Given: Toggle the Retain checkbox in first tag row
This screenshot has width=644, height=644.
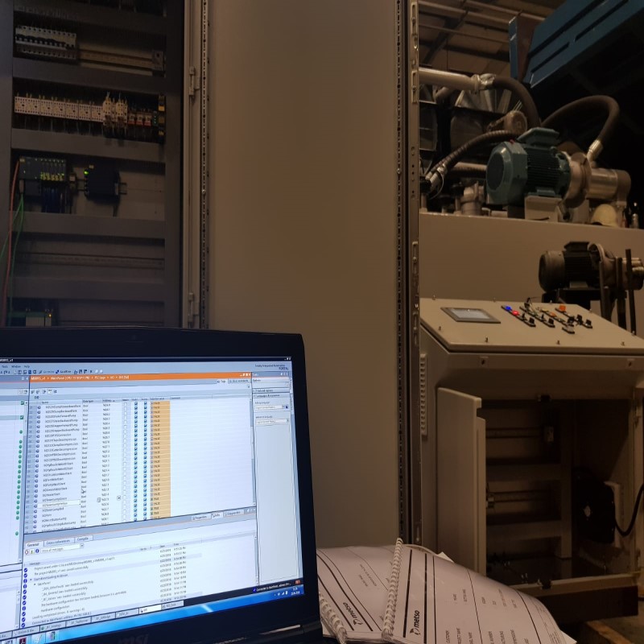Looking at the screenshot, I should pos(126,407).
